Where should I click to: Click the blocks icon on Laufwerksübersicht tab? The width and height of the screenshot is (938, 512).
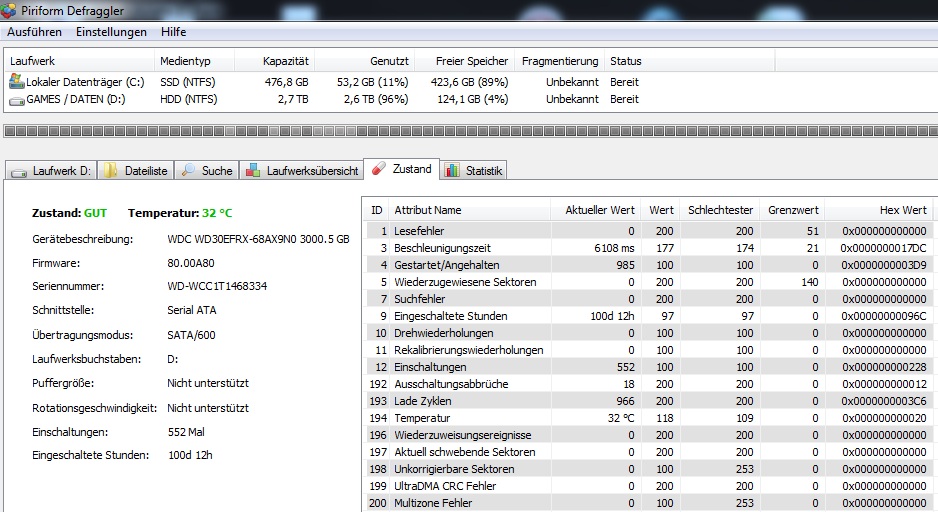[253, 170]
